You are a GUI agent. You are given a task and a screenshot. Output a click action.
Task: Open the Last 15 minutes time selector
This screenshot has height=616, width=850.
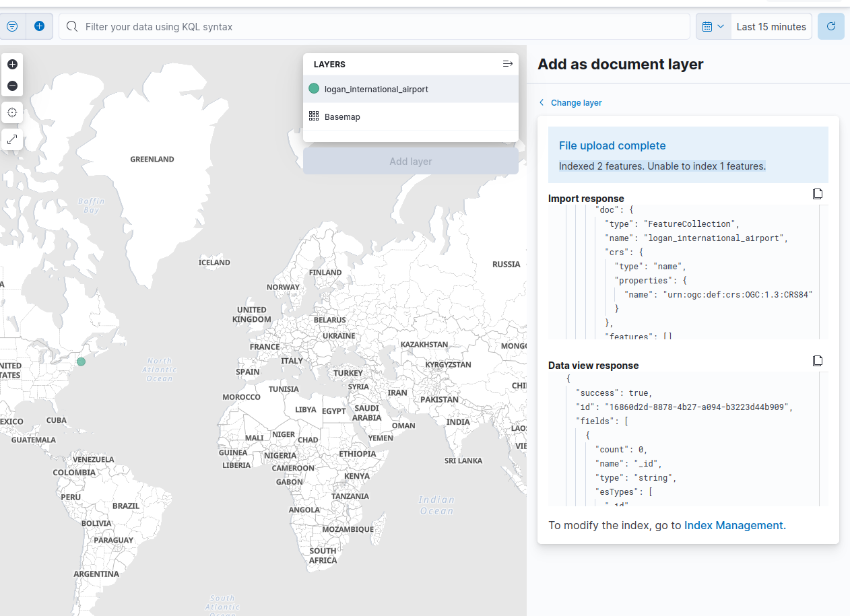click(x=771, y=26)
